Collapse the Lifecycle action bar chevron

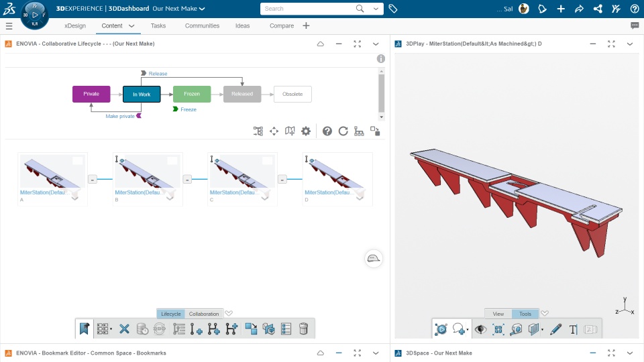pyautogui.click(x=229, y=314)
